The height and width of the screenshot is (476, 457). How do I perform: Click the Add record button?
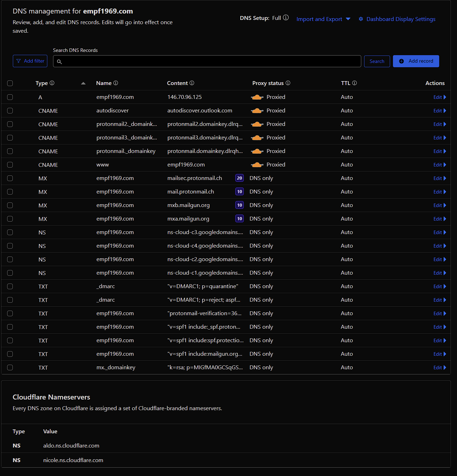tap(416, 61)
